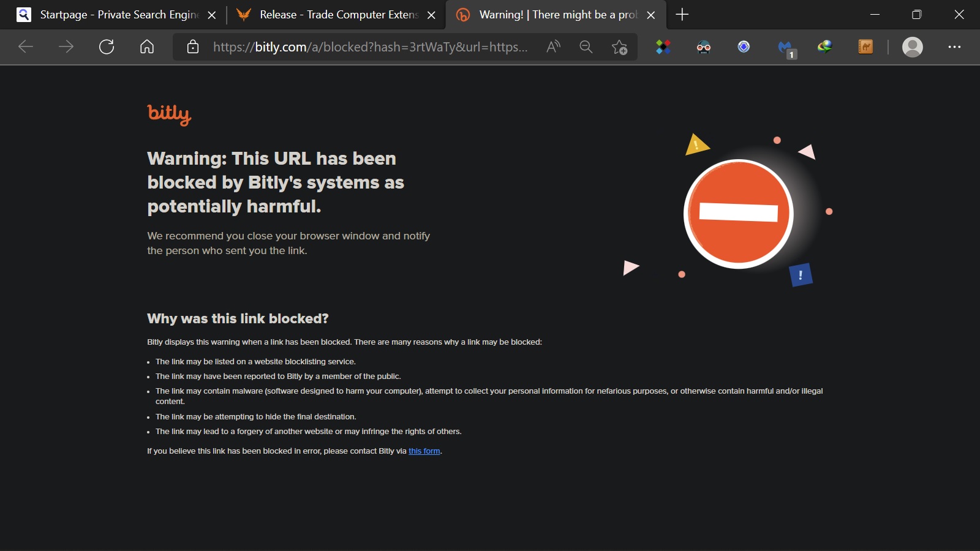Open the glasses-face extension icon
This screenshot has width=980, height=551.
(704, 47)
